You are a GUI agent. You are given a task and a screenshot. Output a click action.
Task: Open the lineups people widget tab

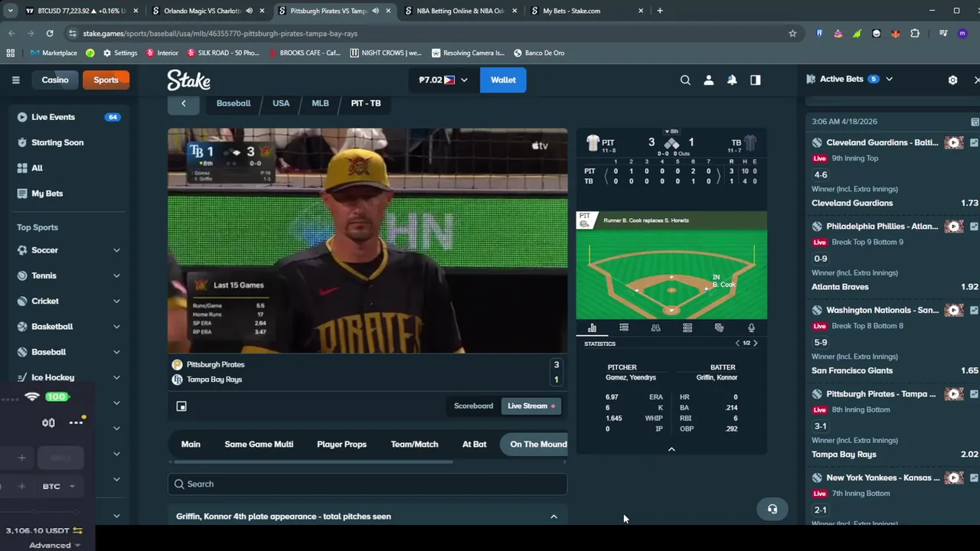coord(655,328)
